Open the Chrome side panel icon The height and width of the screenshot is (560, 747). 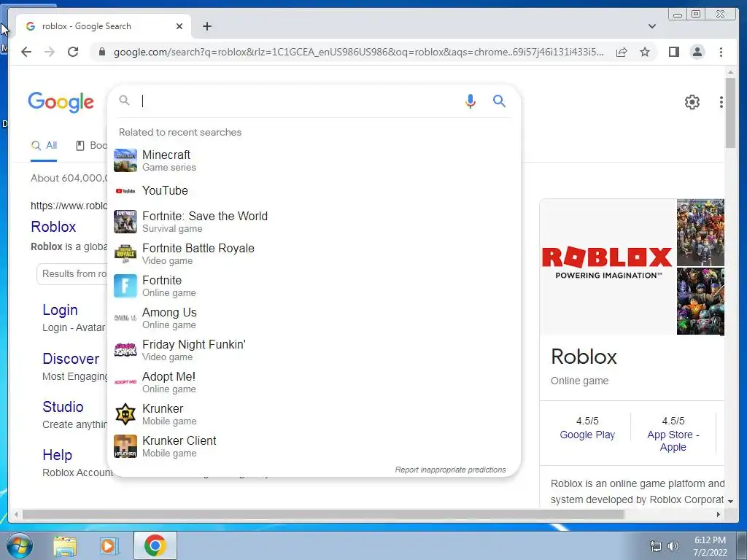coord(673,52)
